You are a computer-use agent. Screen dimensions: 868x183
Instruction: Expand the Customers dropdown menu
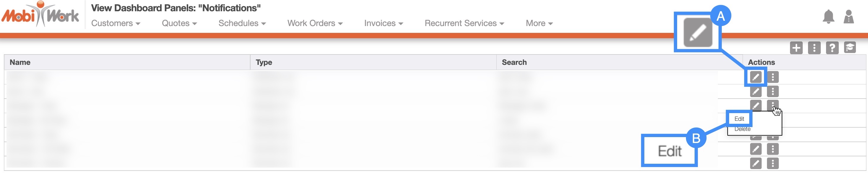point(116,23)
